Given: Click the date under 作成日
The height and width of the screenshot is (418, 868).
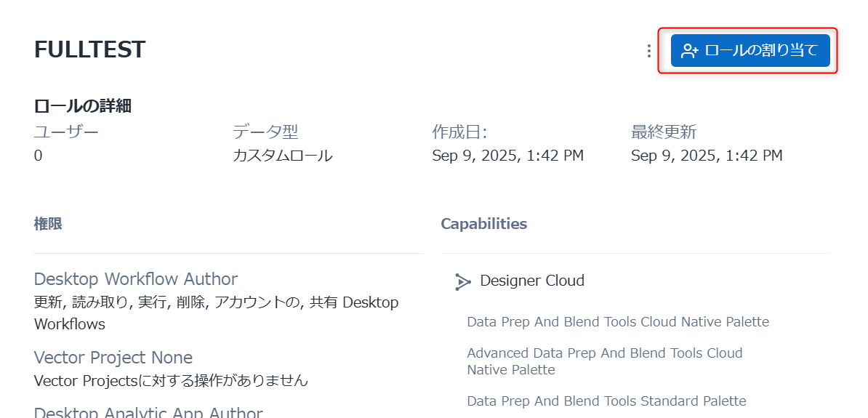Looking at the screenshot, I should point(507,156).
